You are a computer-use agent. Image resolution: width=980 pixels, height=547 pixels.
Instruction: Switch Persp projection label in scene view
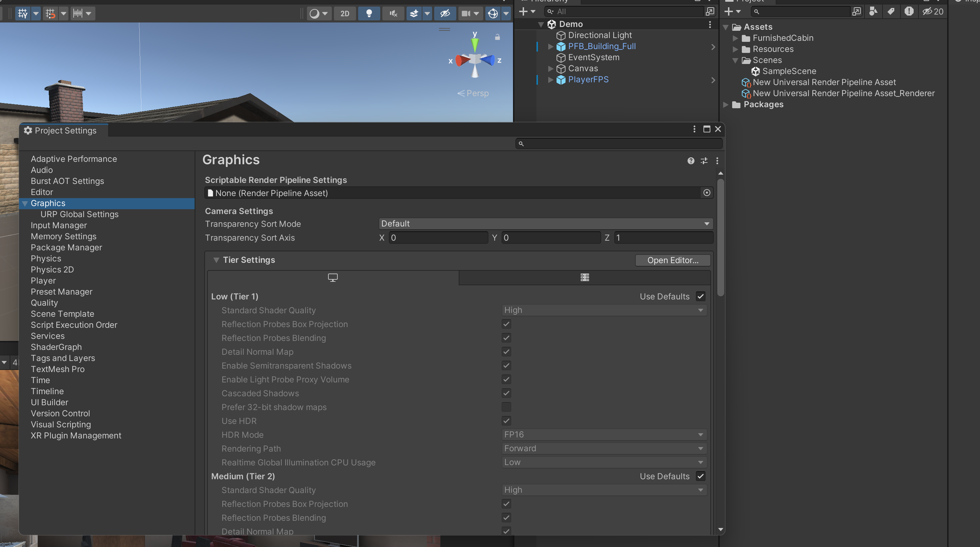tap(473, 93)
